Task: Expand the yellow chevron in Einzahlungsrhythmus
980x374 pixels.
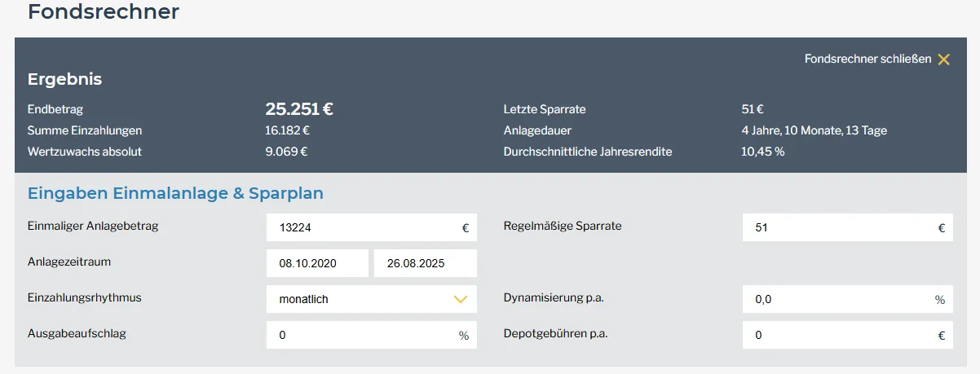Action: 461,299
